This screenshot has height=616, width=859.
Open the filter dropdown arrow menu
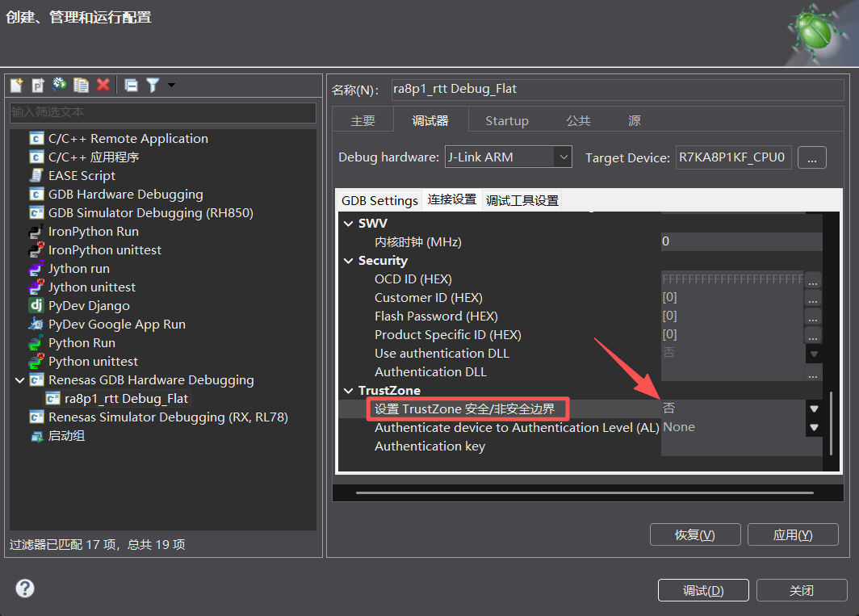[x=171, y=85]
